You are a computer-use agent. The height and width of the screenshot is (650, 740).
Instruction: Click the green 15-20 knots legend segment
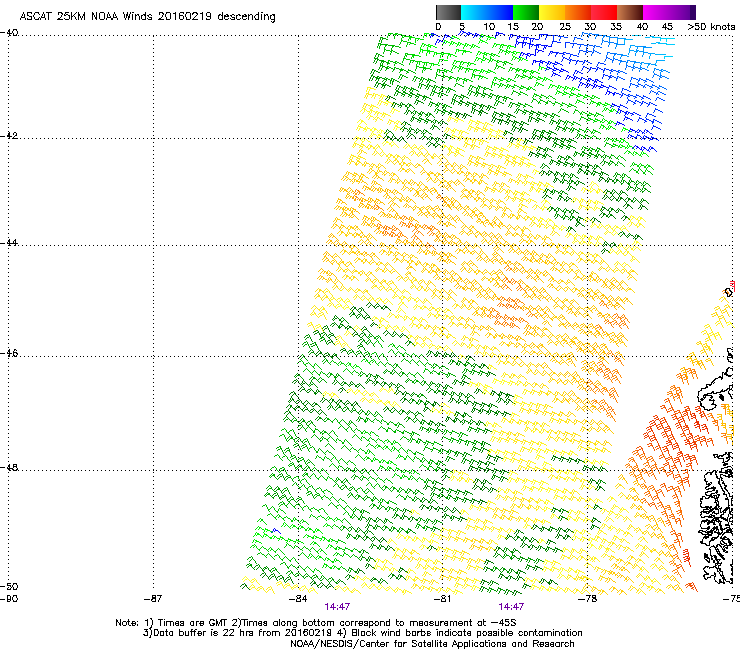click(526, 12)
